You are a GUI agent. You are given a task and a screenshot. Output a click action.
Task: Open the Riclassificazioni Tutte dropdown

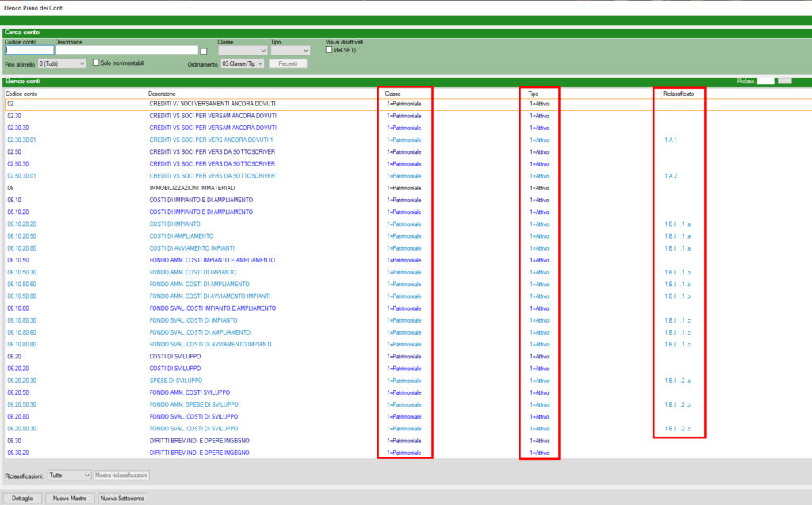69,476
